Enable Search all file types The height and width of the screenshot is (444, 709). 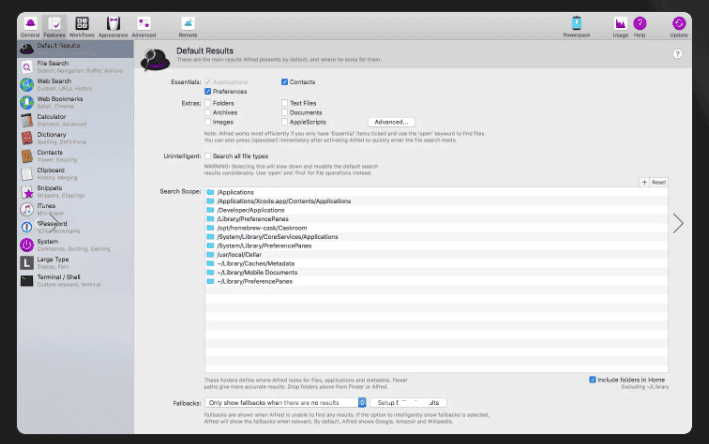point(208,156)
